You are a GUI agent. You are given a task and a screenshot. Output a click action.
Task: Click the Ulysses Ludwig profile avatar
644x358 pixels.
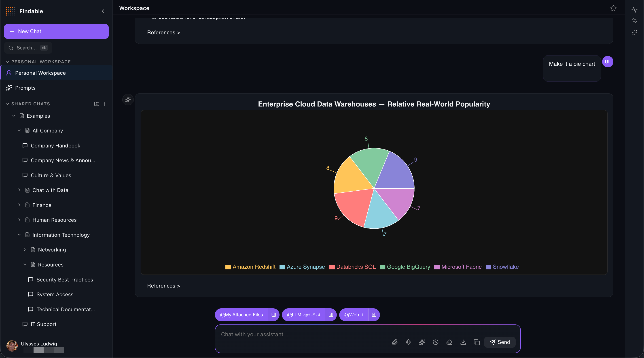pyautogui.click(x=12, y=346)
